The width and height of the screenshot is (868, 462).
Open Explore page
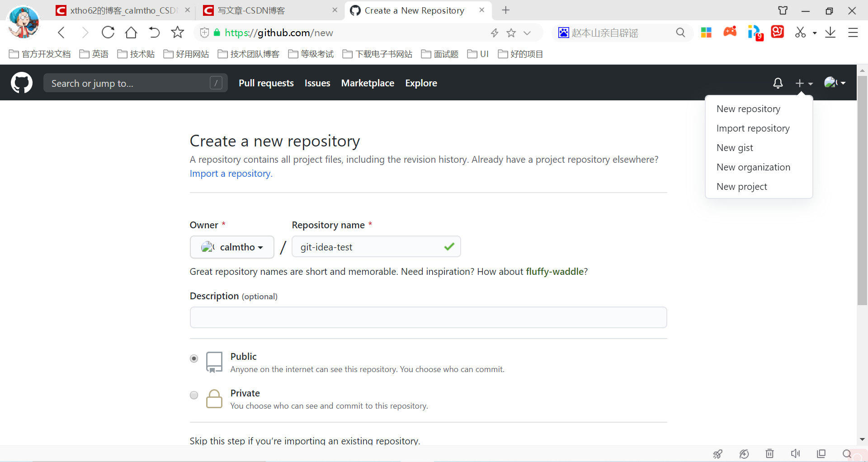click(x=421, y=83)
